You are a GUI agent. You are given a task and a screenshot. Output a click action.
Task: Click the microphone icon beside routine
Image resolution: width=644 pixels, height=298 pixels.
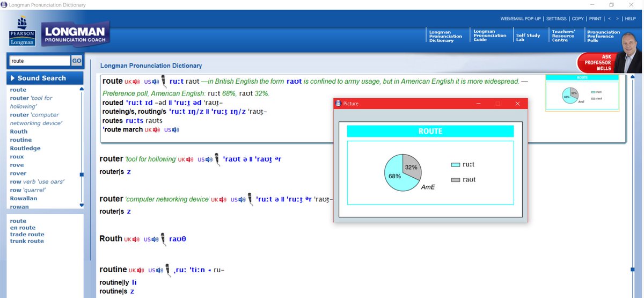coord(168,270)
